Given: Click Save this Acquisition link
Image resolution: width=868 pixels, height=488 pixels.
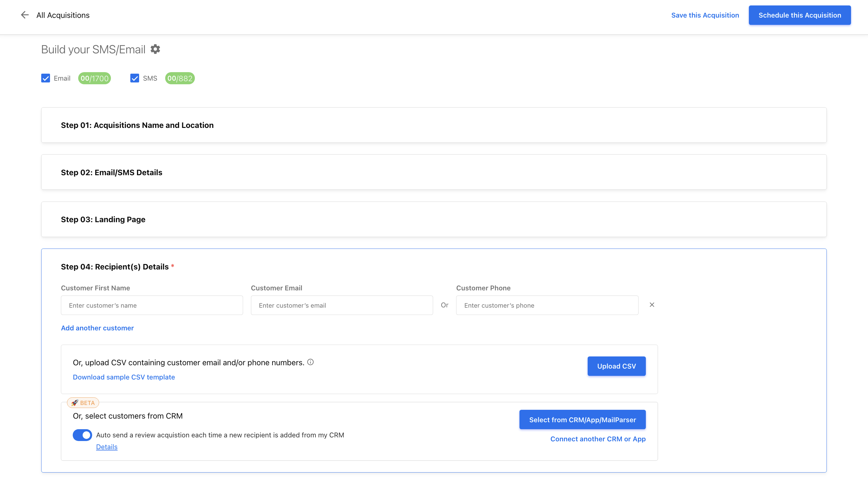Looking at the screenshot, I should (x=705, y=15).
